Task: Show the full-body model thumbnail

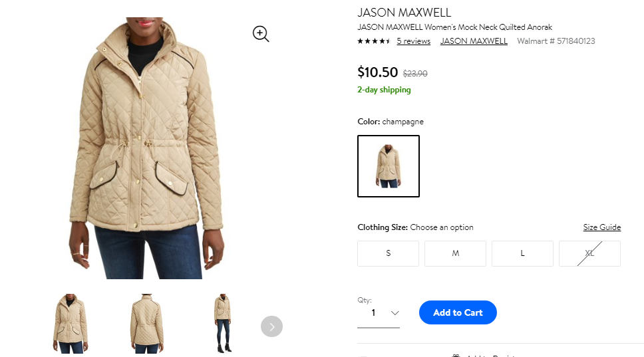Action: coord(223,324)
